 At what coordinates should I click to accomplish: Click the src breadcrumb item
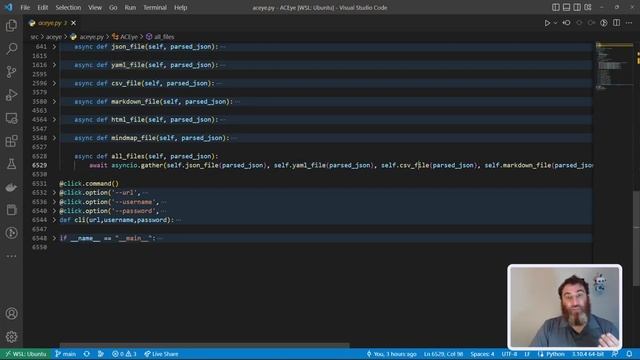click(x=34, y=37)
